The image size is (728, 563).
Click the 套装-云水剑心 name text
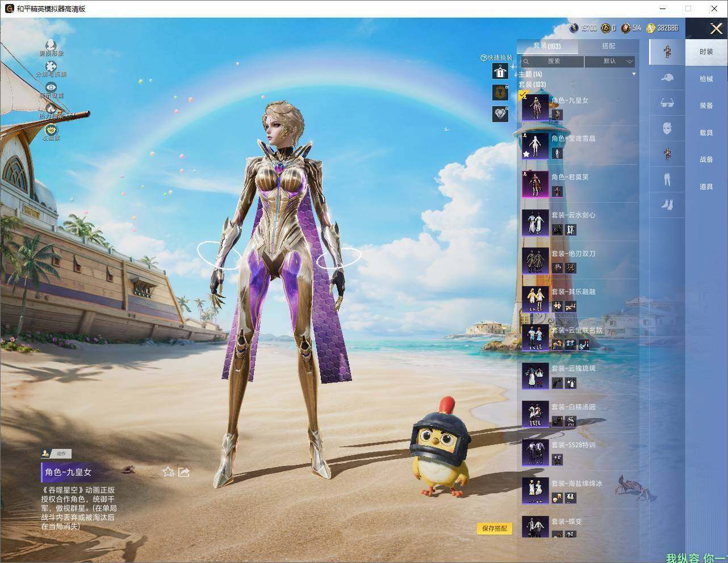574,215
